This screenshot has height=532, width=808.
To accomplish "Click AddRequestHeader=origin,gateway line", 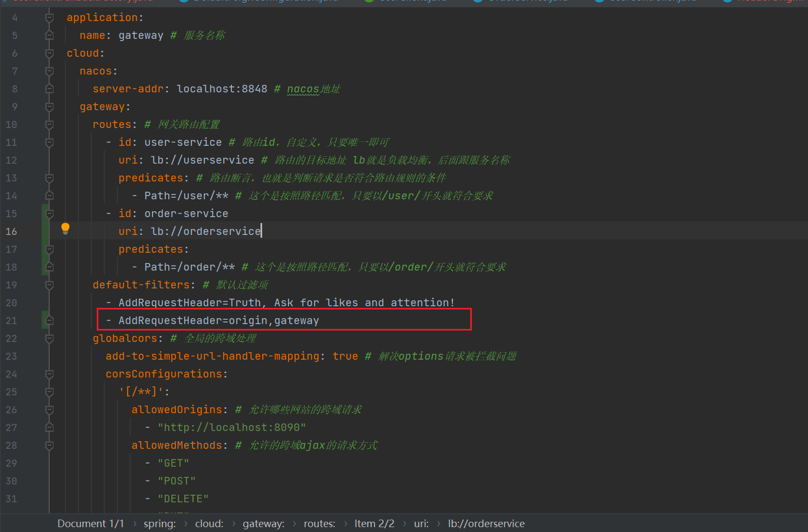I will 219,321.
